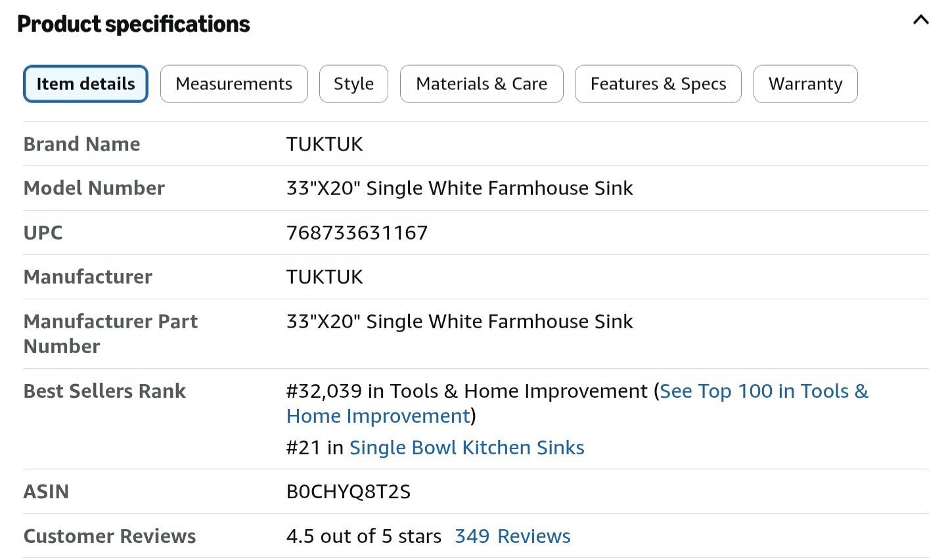Image resolution: width=946 pixels, height=560 pixels.
Task: Click the Manufacturer Part Number value text
Action: 459,322
